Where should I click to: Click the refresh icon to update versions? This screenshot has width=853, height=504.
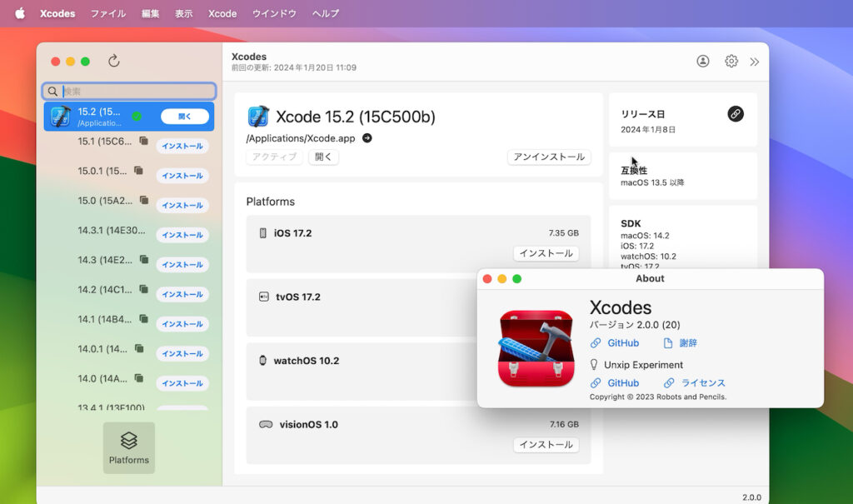pos(115,61)
